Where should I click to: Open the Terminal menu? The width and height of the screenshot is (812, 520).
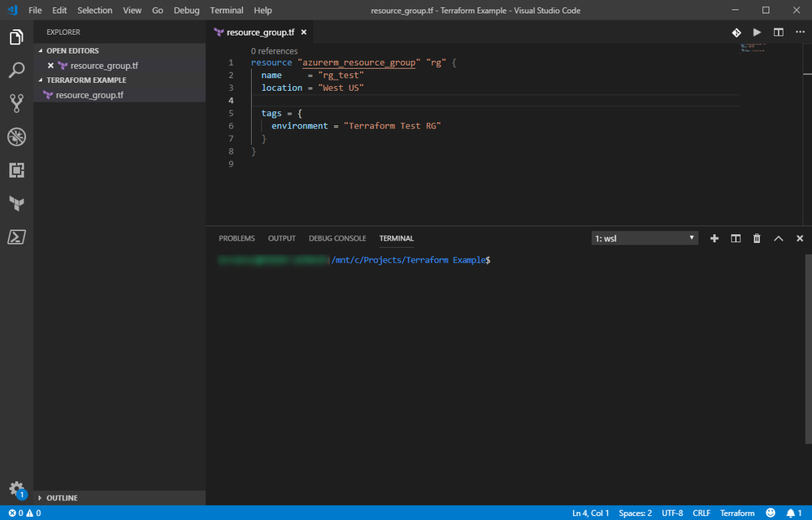(x=226, y=11)
